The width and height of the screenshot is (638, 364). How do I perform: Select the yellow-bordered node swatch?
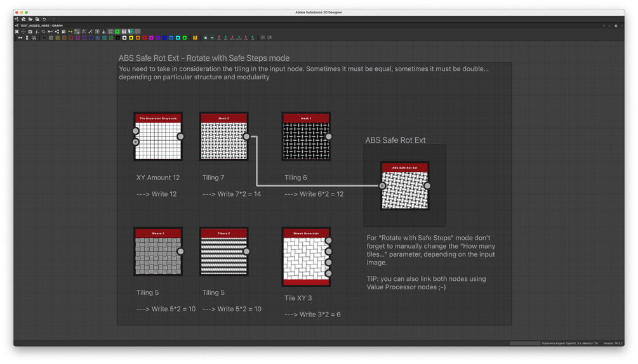[x=131, y=38]
